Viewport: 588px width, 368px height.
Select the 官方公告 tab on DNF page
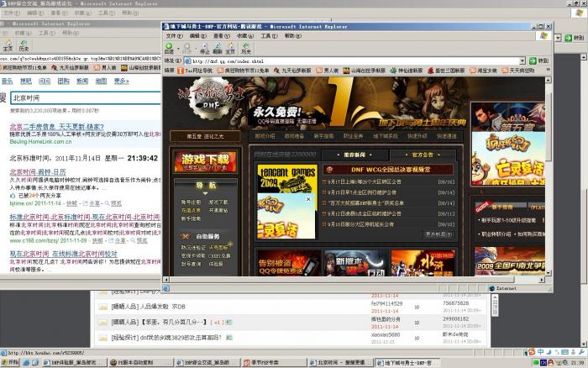(423, 155)
